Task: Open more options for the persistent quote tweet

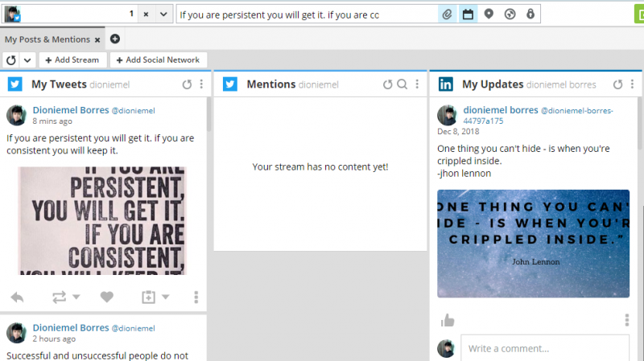Action: click(x=196, y=297)
